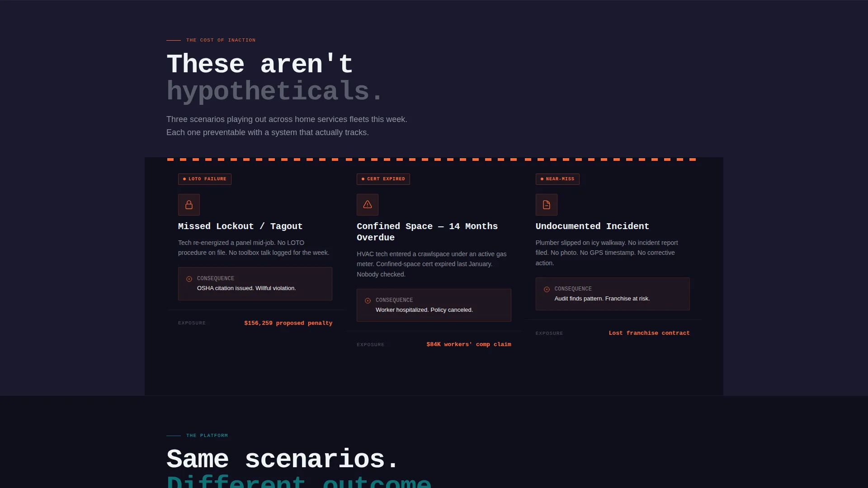Click the lock icon above Missed Lockout / Tagout
Viewport: 868px width, 488px height.
tap(189, 205)
